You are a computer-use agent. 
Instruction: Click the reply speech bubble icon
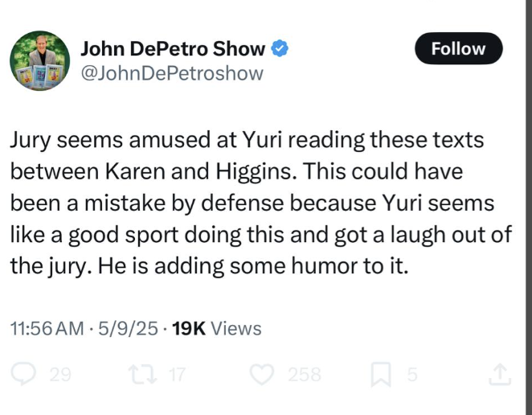point(26,373)
